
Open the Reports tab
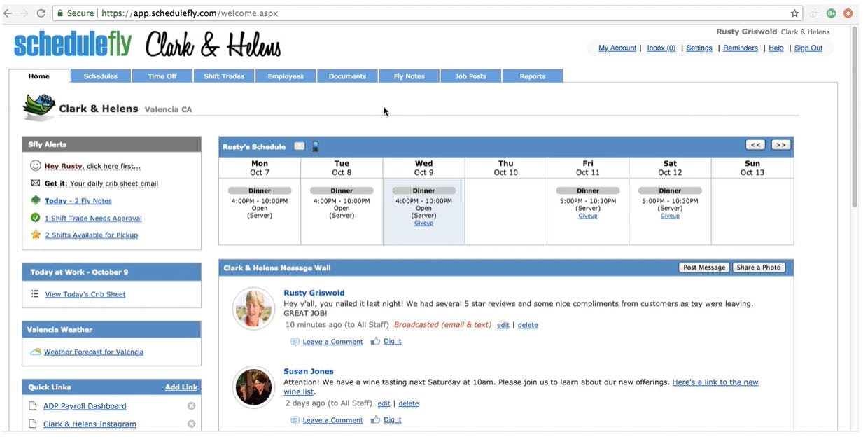(x=533, y=76)
